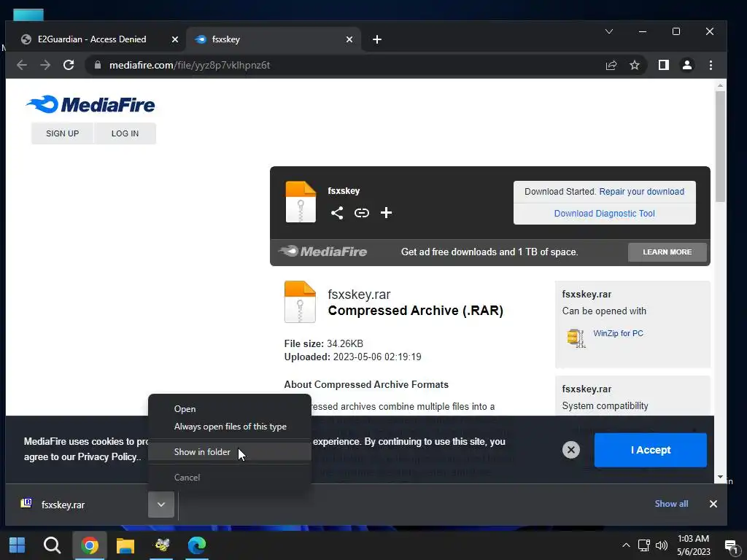Screen dimensions: 747x560
Task: Open the tab search dropdown arrow
Action: click(x=609, y=31)
